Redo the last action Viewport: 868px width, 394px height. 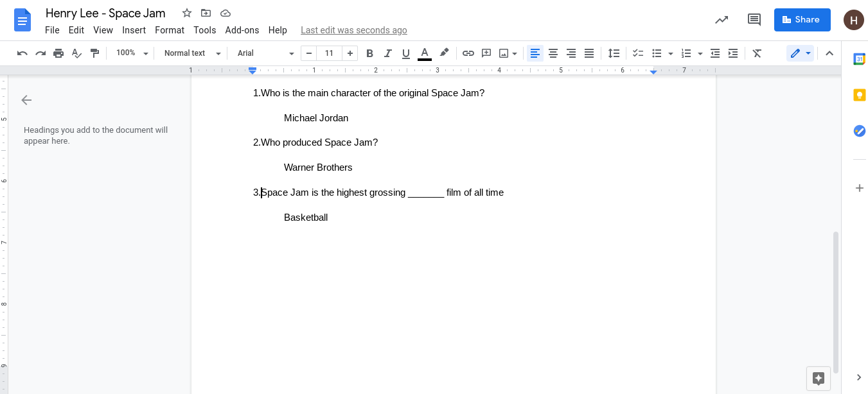tap(40, 53)
